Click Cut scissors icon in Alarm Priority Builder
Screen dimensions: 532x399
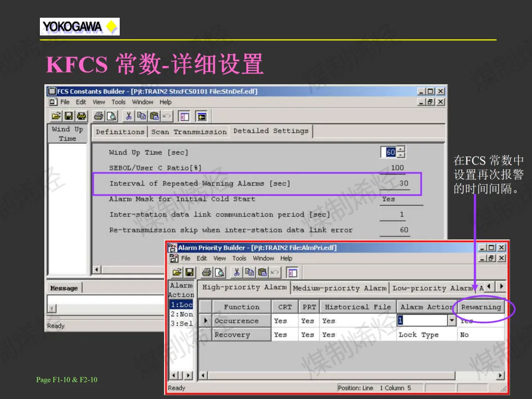pos(236,272)
